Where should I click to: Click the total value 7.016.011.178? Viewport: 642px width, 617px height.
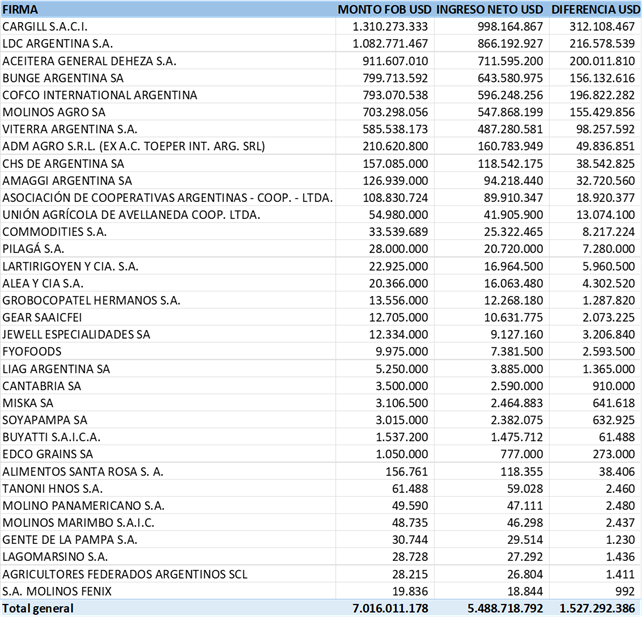pyautogui.click(x=390, y=608)
